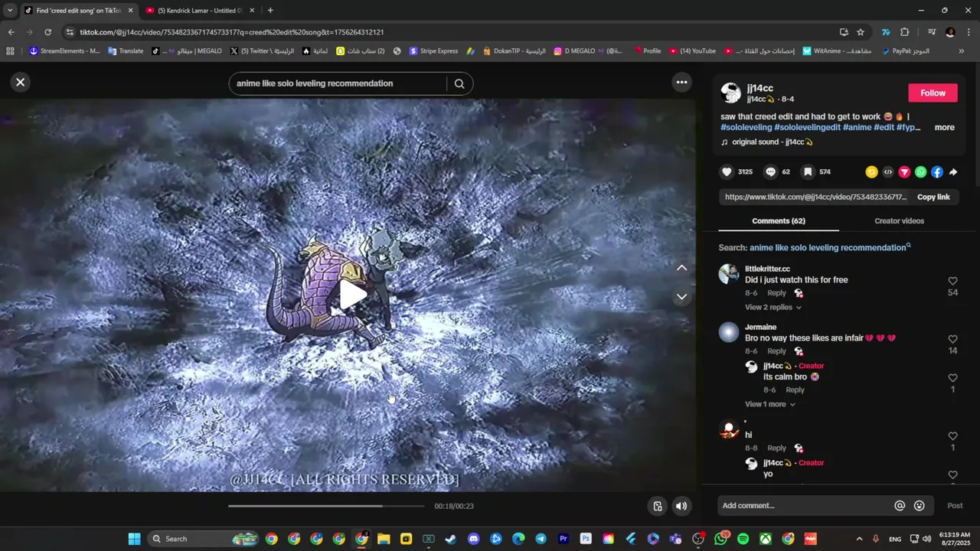Bookmark this page with star icon
Viewport: 980px width, 551px height.
[x=861, y=32]
